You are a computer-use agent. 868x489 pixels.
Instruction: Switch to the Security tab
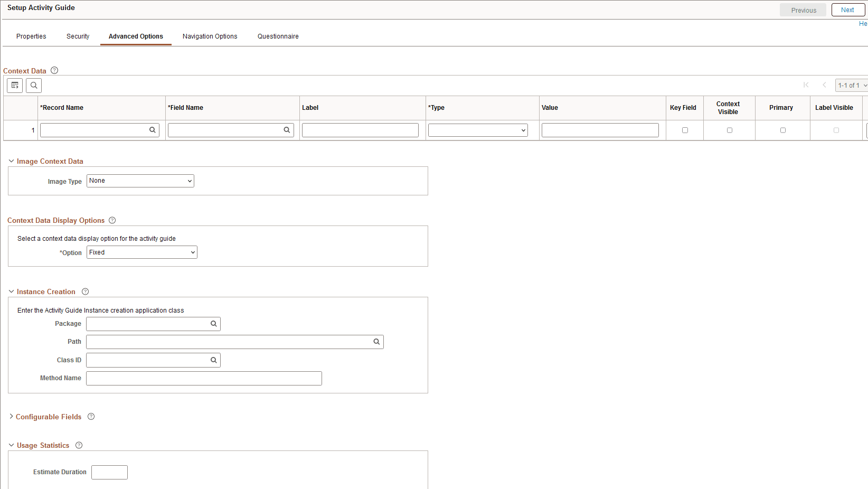78,36
